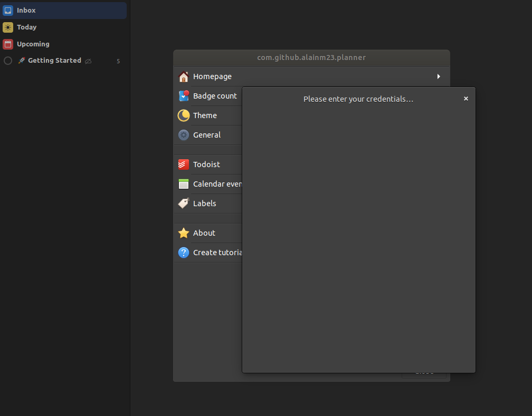Expand Homepage with the arrow
The image size is (532, 416).
(439, 76)
